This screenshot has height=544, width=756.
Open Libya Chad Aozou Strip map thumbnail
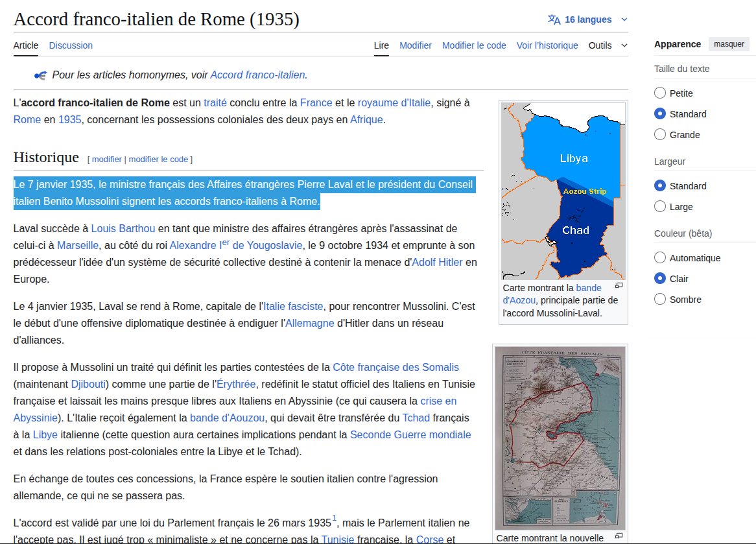(563, 191)
